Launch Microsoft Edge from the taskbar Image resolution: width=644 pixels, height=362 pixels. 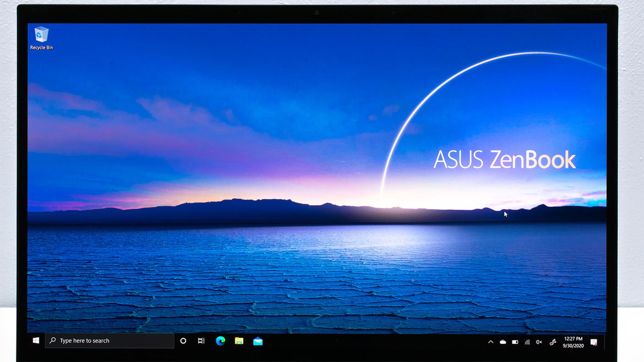click(221, 341)
